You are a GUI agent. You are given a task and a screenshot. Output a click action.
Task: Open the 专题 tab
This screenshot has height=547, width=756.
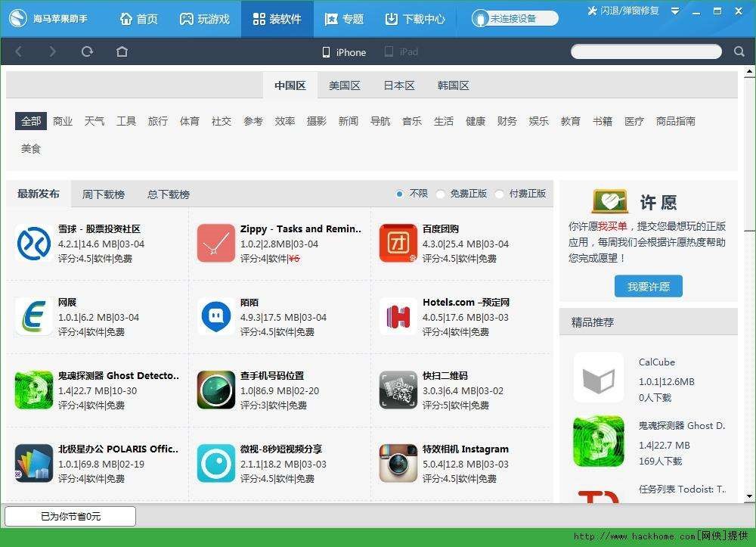[344, 19]
